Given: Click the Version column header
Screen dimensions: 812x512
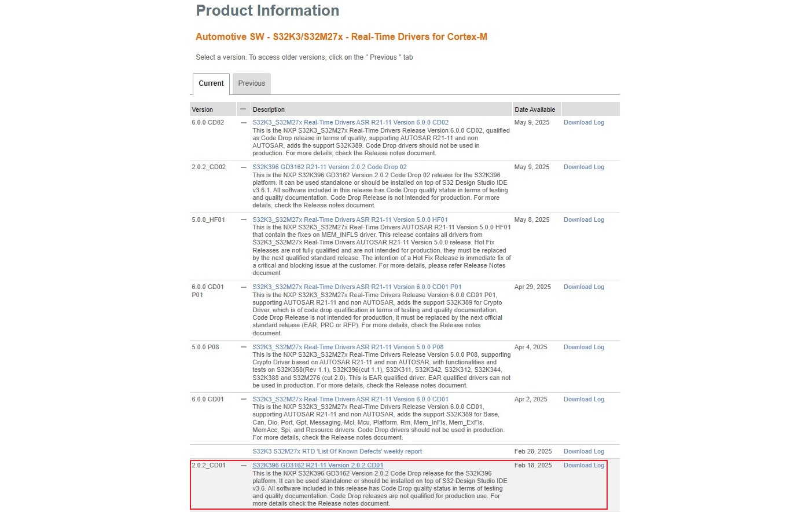Looking at the screenshot, I should pyautogui.click(x=203, y=109).
